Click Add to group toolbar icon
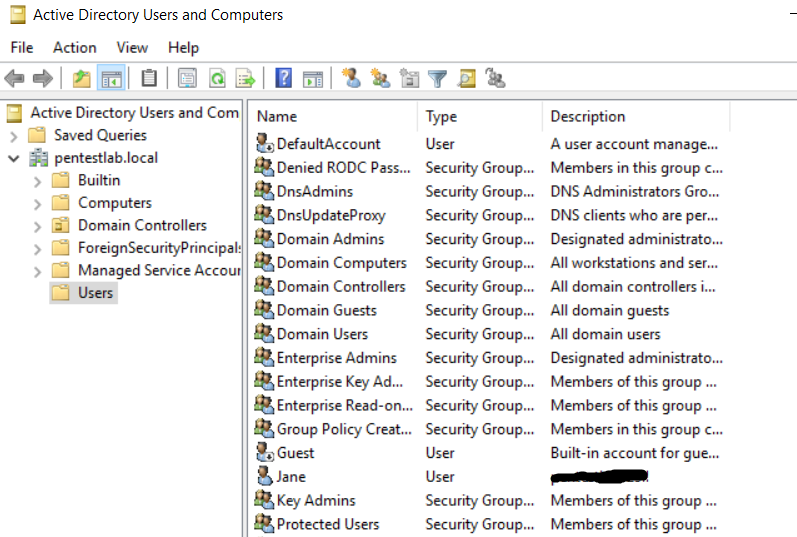 [x=495, y=78]
